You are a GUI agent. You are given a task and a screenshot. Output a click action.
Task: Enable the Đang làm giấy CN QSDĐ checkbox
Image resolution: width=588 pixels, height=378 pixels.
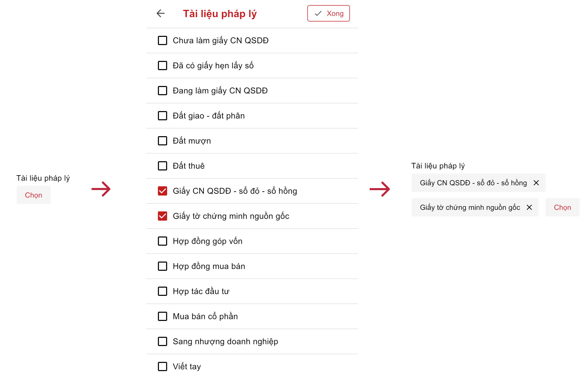click(162, 91)
